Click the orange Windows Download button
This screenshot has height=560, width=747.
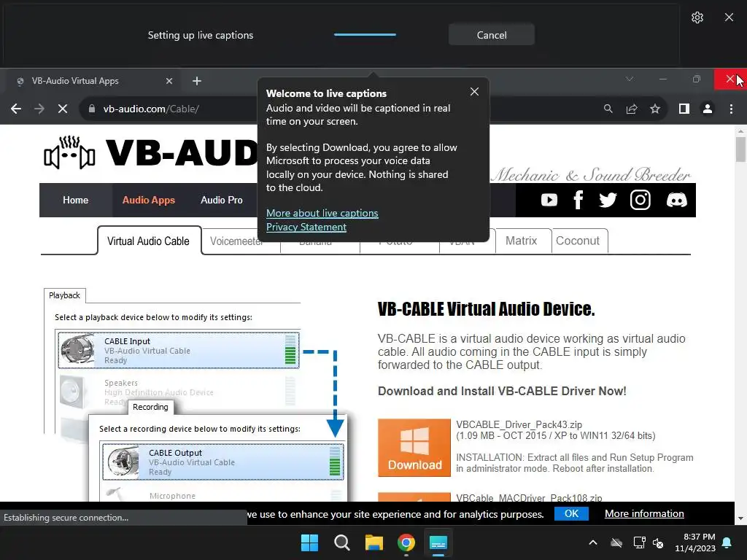414,448
